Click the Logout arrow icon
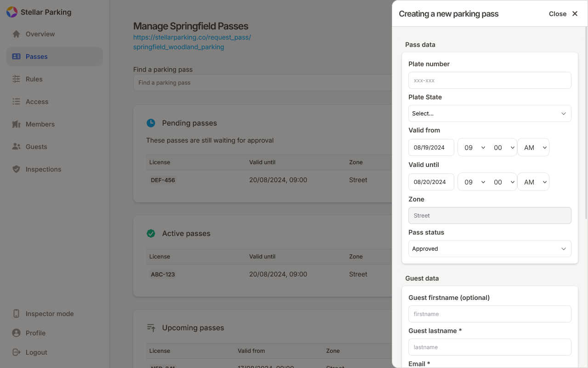 pyautogui.click(x=17, y=352)
